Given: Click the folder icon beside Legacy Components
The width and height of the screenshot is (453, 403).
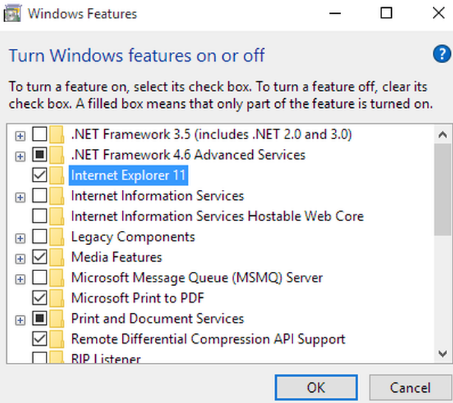Looking at the screenshot, I should pyautogui.click(x=57, y=237).
